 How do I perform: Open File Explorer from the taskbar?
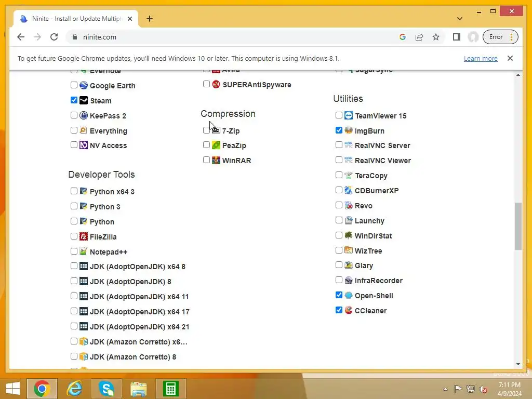tap(138, 389)
